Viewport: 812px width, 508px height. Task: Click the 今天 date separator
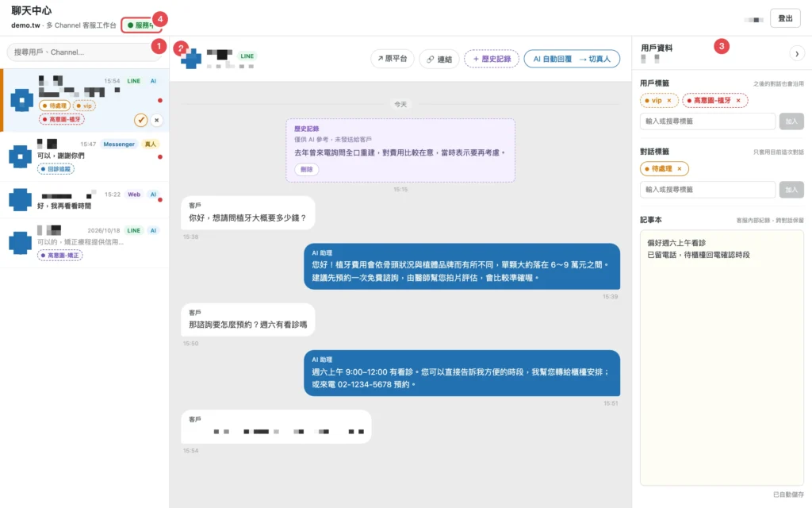(400, 104)
